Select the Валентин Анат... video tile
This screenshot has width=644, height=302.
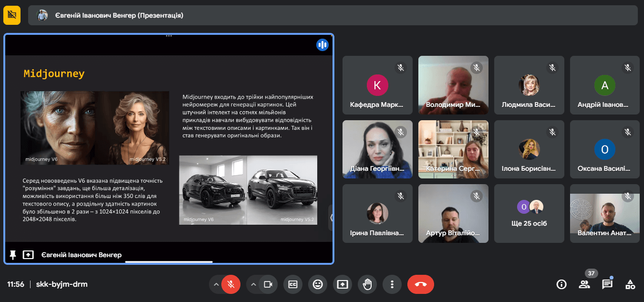[605, 213]
